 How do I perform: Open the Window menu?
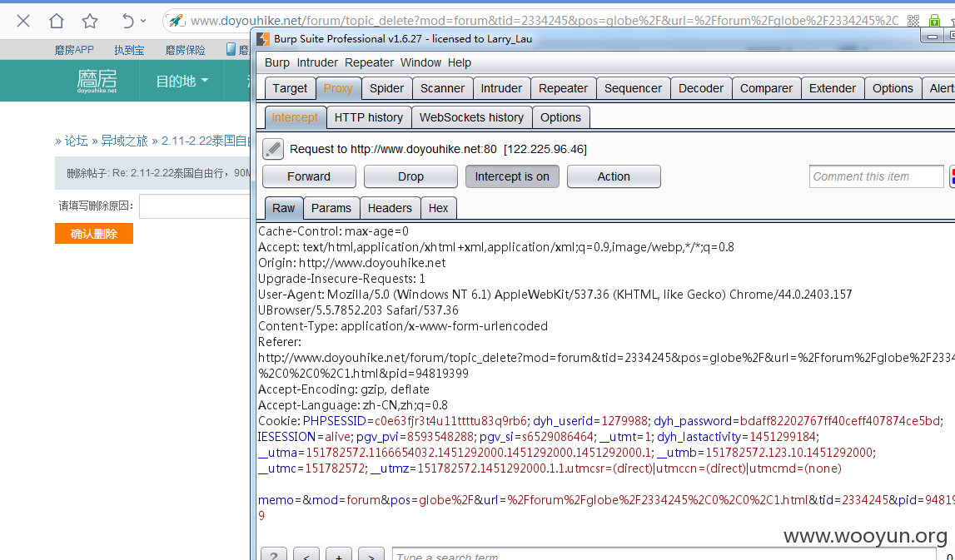coord(420,62)
